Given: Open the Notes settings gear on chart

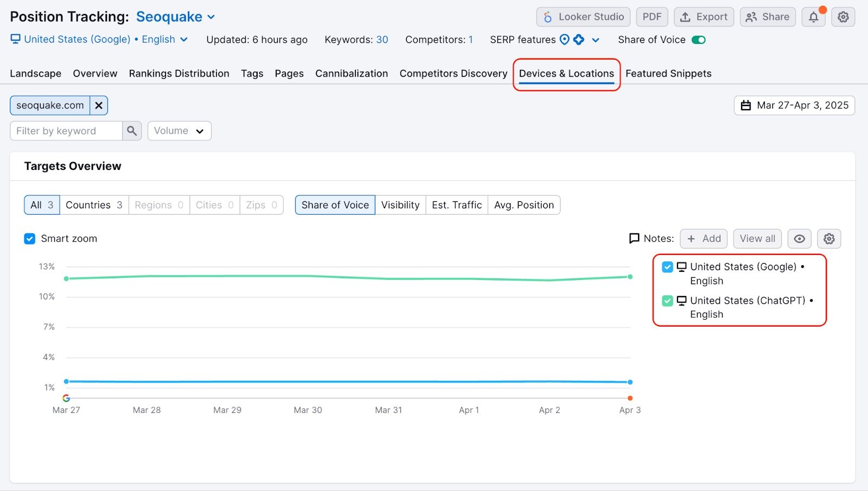Looking at the screenshot, I should 828,239.
